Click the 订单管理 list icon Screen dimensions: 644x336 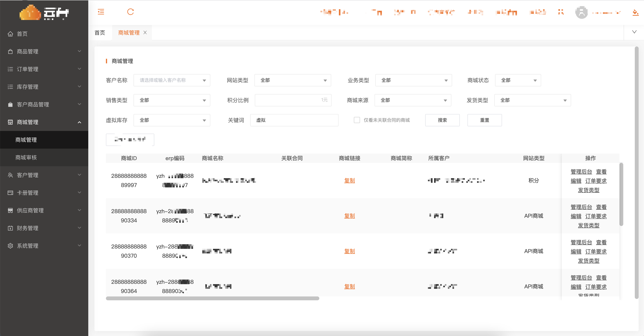coord(10,69)
